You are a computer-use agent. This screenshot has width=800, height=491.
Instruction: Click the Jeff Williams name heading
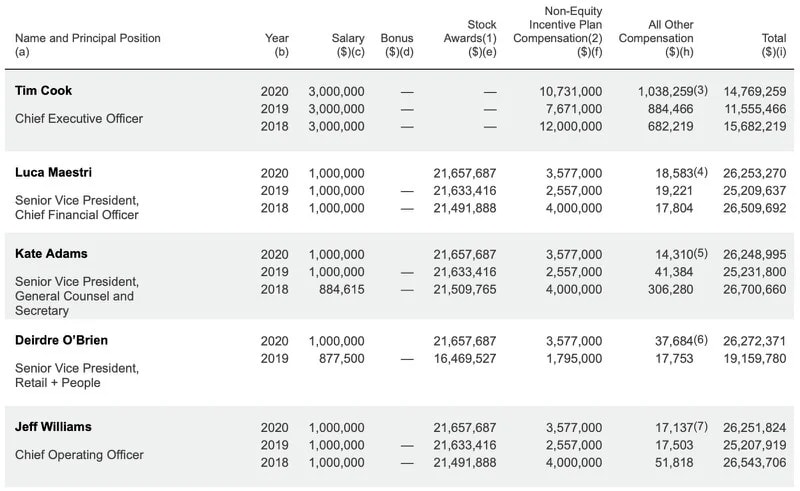tap(53, 427)
